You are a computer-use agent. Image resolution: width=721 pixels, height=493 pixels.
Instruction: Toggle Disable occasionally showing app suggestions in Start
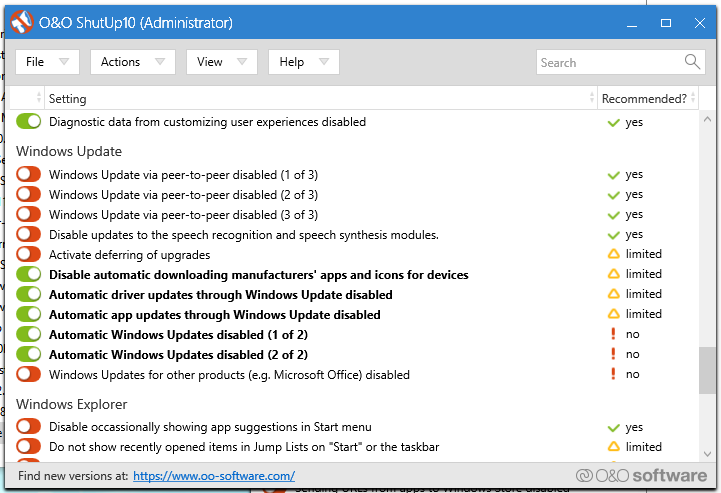coord(29,426)
